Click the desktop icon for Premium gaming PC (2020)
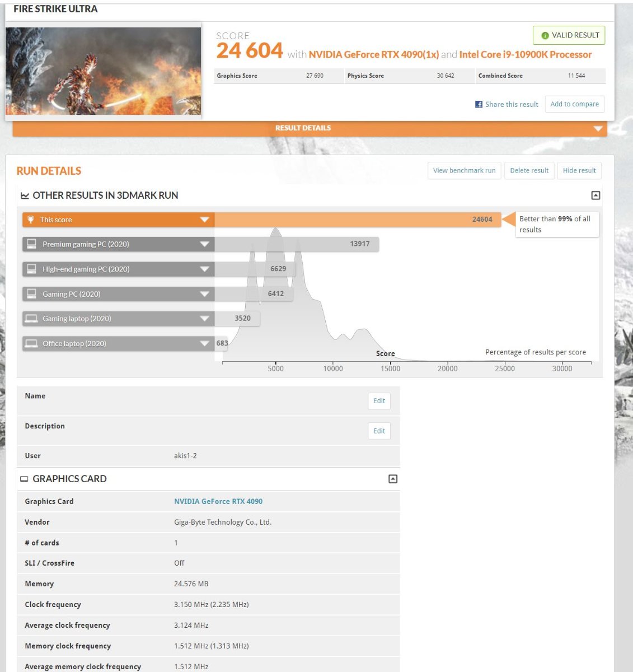The width and height of the screenshot is (633, 672). (x=32, y=244)
